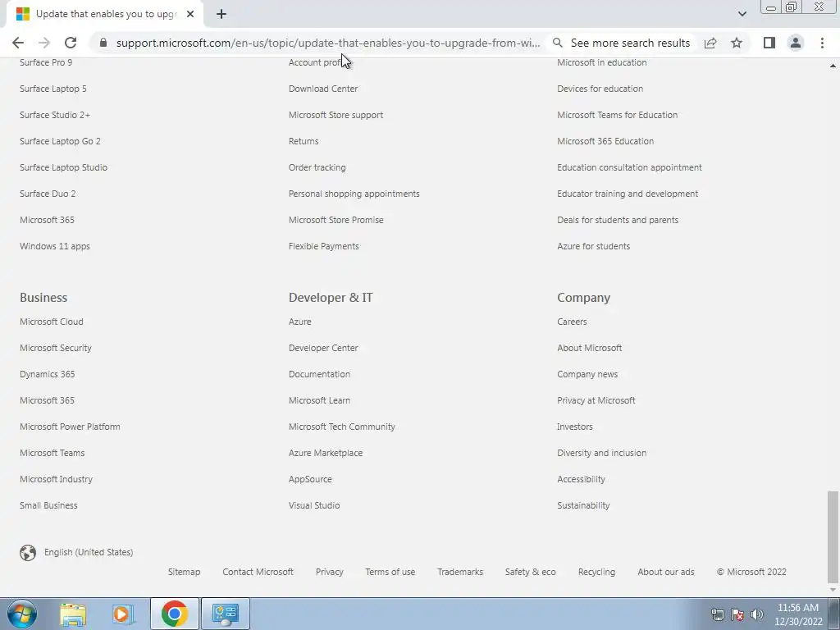Go to Developer Center
840x630 pixels.
click(323, 348)
